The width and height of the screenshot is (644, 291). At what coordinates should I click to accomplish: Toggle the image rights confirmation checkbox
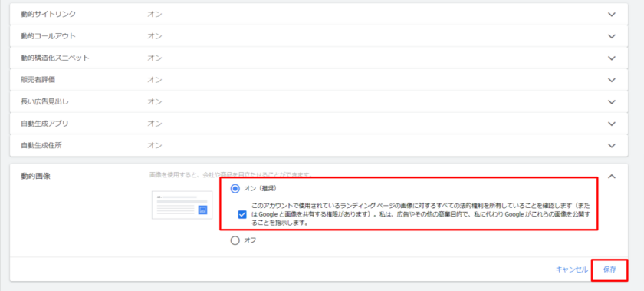pyautogui.click(x=242, y=214)
